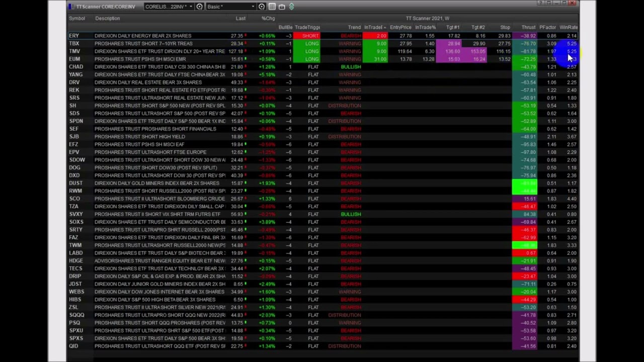Select the SDOW symbol
The height and width of the screenshot is (362, 644).
coord(77,160)
